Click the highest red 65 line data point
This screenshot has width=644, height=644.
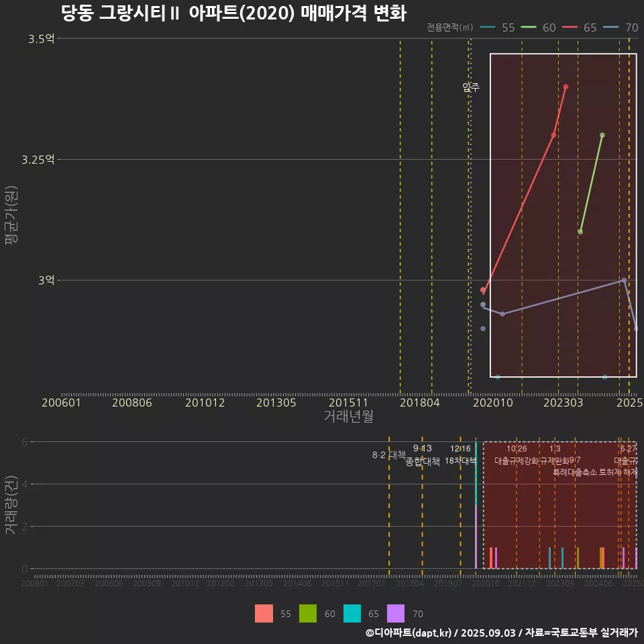coord(566,87)
